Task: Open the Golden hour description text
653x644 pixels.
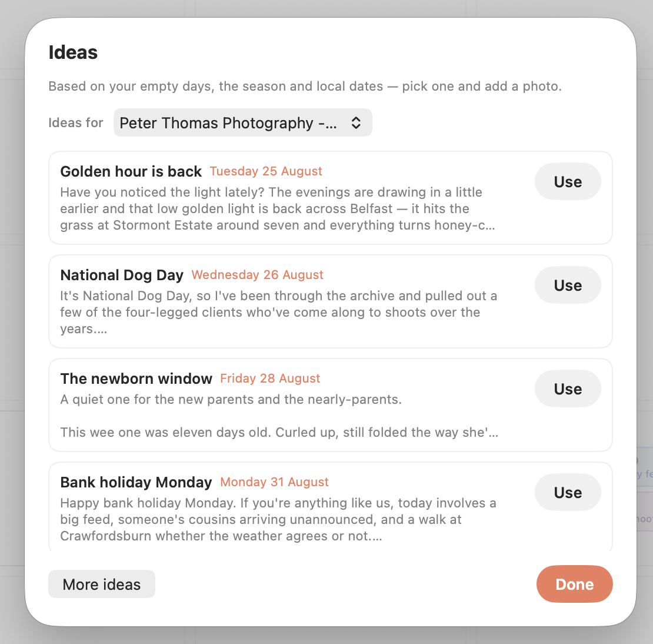Action: coord(277,208)
